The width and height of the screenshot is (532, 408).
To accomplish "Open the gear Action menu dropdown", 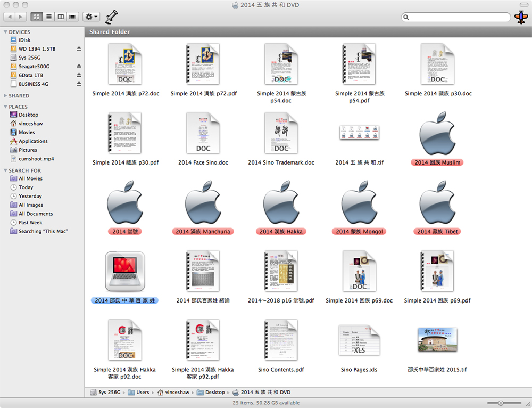I will (x=92, y=17).
